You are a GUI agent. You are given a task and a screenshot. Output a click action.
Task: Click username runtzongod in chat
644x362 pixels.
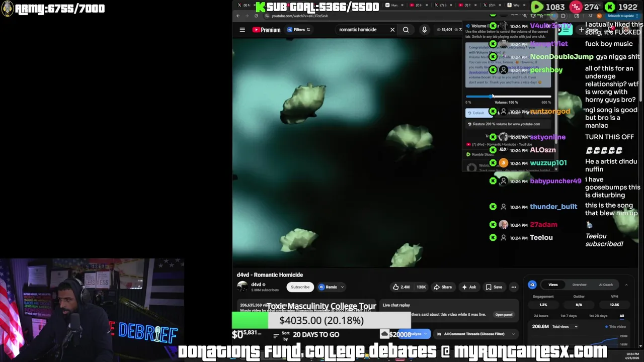coord(550,112)
